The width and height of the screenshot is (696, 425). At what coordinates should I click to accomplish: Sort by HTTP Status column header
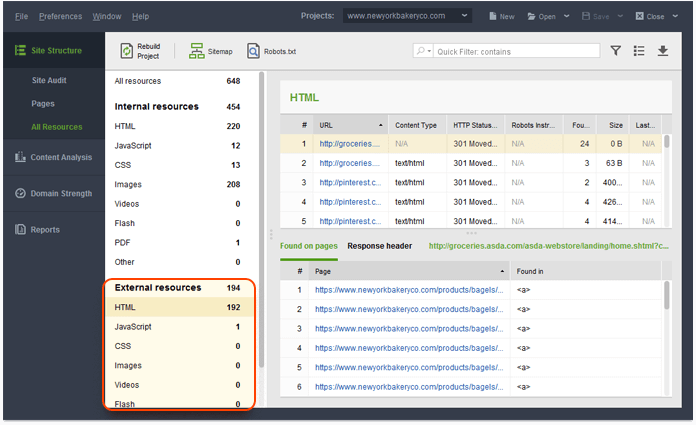pos(475,125)
